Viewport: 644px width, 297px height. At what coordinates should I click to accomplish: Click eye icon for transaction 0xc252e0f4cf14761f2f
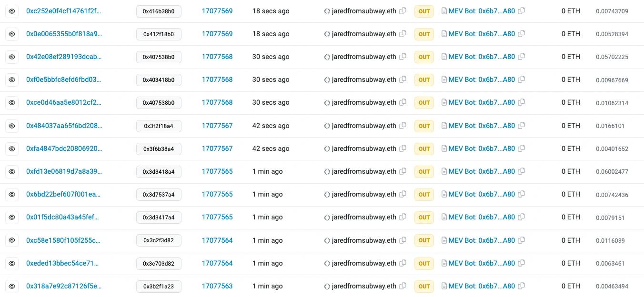point(12,11)
